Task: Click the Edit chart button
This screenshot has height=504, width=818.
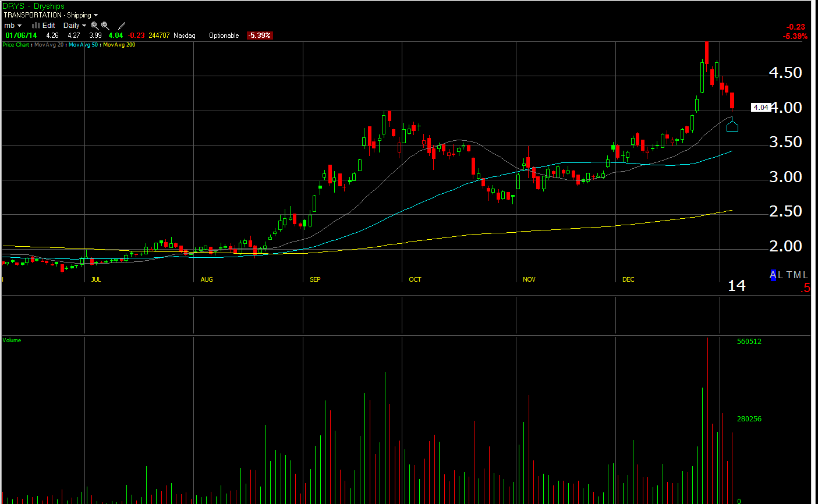Action: 49,26
